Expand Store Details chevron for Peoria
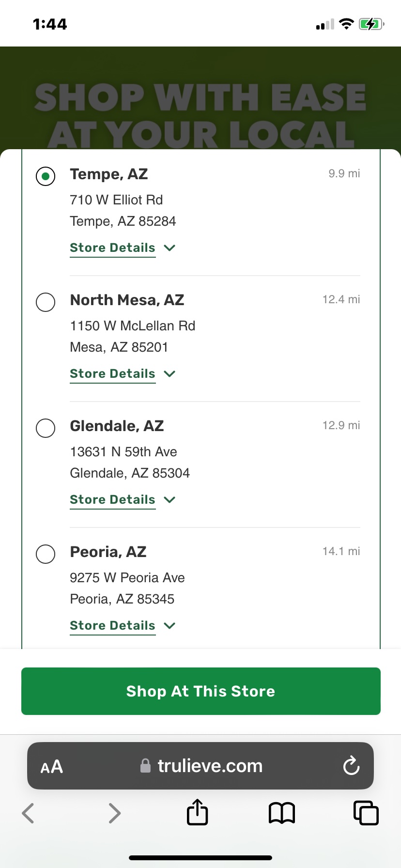Image resolution: width=401 pixels, height=868 pixels. pos(170,626)
